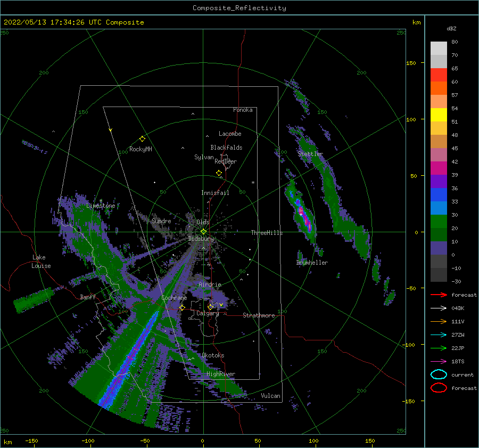
Task: Click the cyan current ellipse icon
Action: (x=439, y=374)
